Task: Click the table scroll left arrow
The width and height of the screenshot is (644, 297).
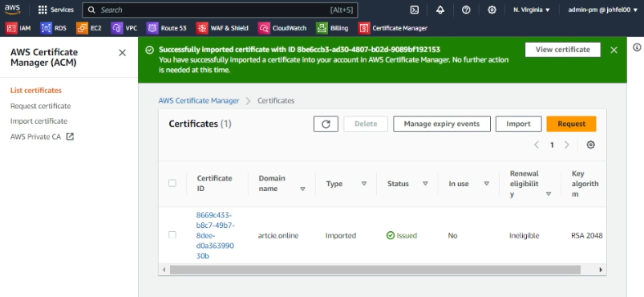Action: tap(164, 270)
